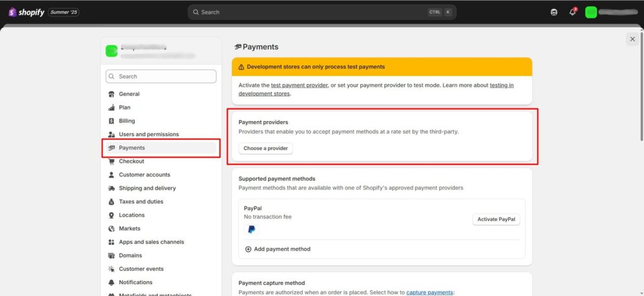Click the plus icon for Add payment method
The image size is (644, 296).
coord(248,249)
